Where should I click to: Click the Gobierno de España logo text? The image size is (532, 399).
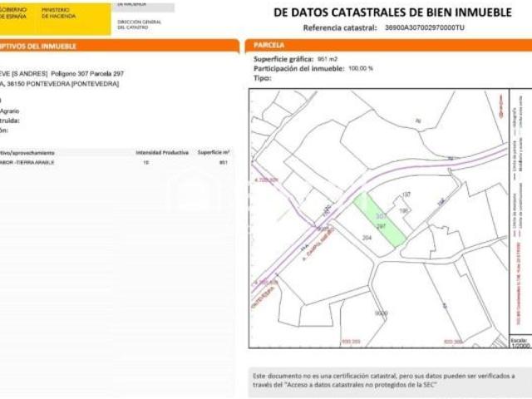(x=13, y=13)
